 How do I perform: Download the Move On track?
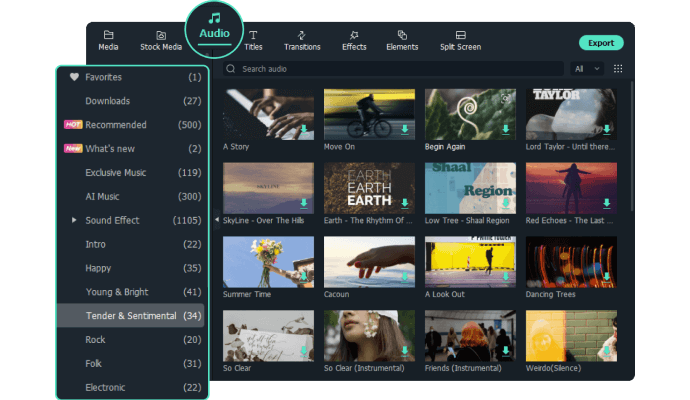click(x=405, y=130)
